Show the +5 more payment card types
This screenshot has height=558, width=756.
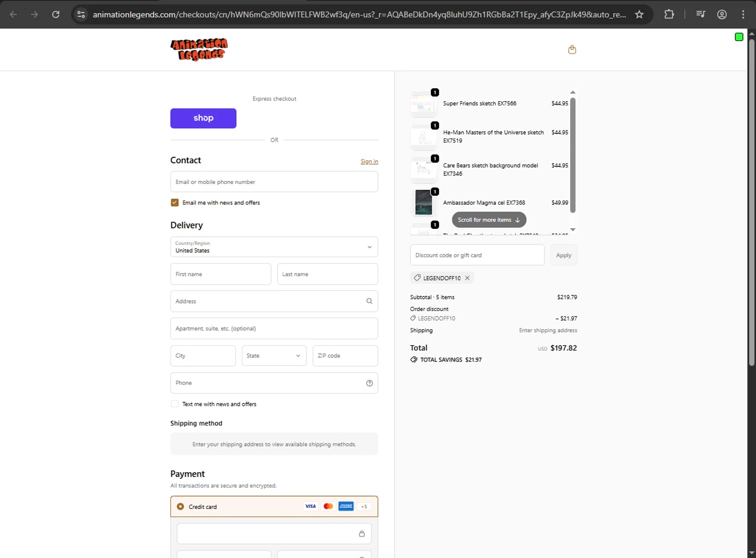[364, 507]
